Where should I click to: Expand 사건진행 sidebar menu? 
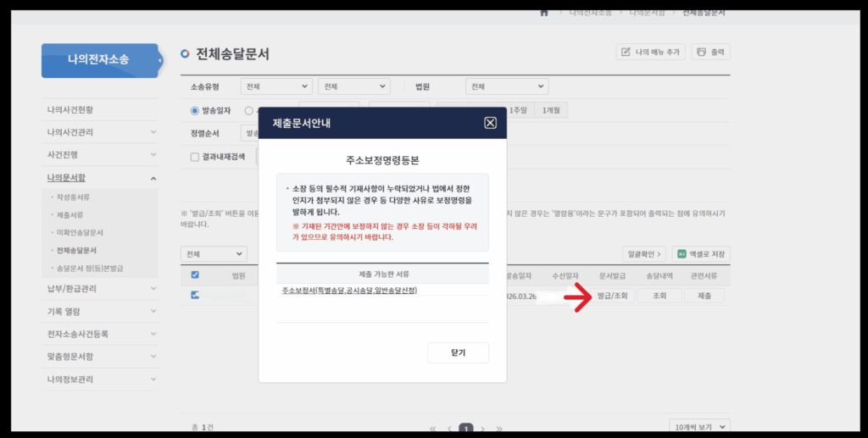(100, 155)
